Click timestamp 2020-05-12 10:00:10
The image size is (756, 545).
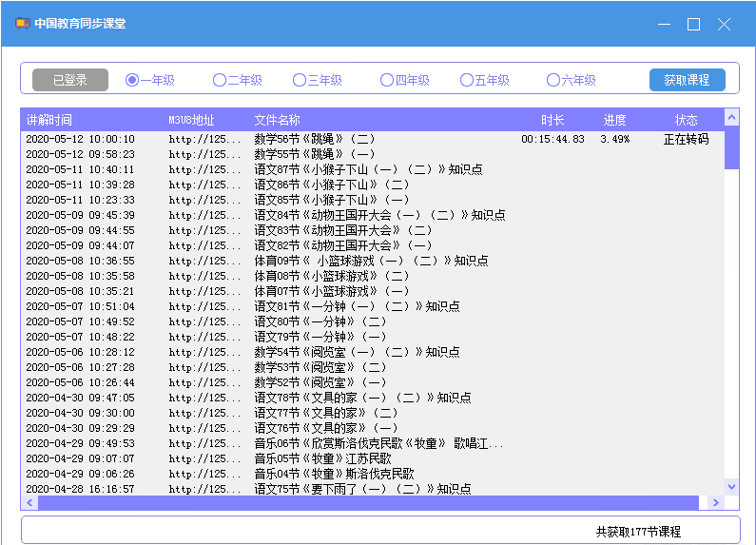click(x=80, y=139)
